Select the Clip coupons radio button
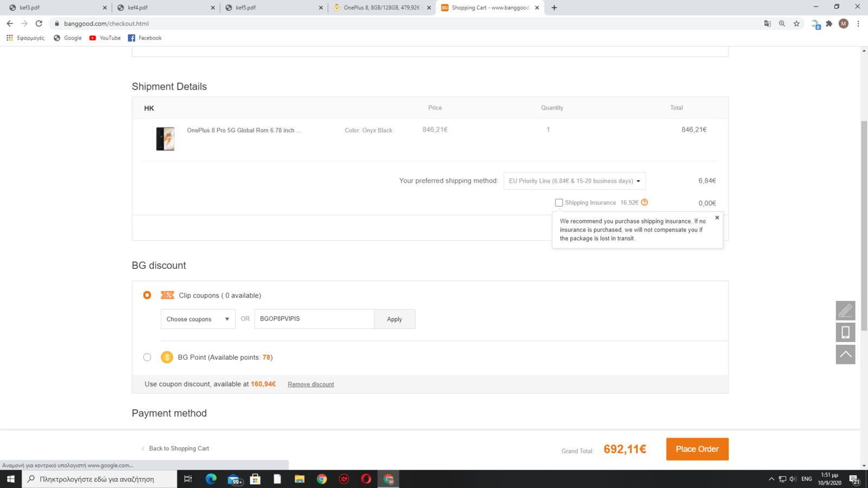The height and width of the screenshot is (488, 868). [147, 295]
